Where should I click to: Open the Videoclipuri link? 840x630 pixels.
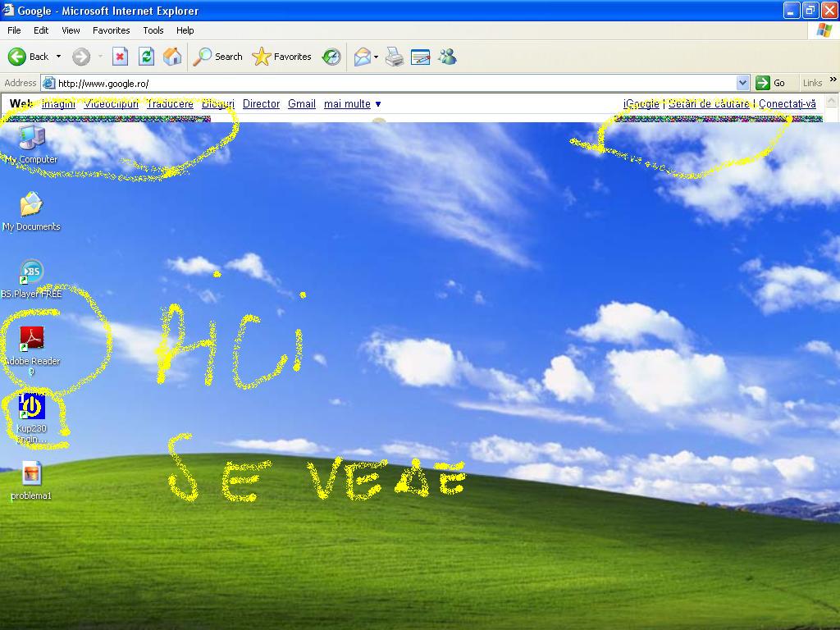(x=111, y=104)
